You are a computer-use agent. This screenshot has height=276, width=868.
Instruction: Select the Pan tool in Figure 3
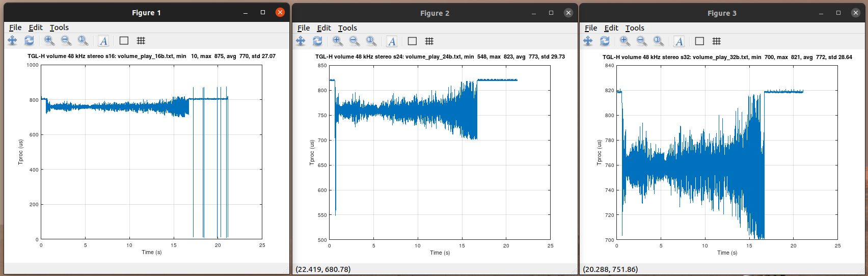(588, 41)
